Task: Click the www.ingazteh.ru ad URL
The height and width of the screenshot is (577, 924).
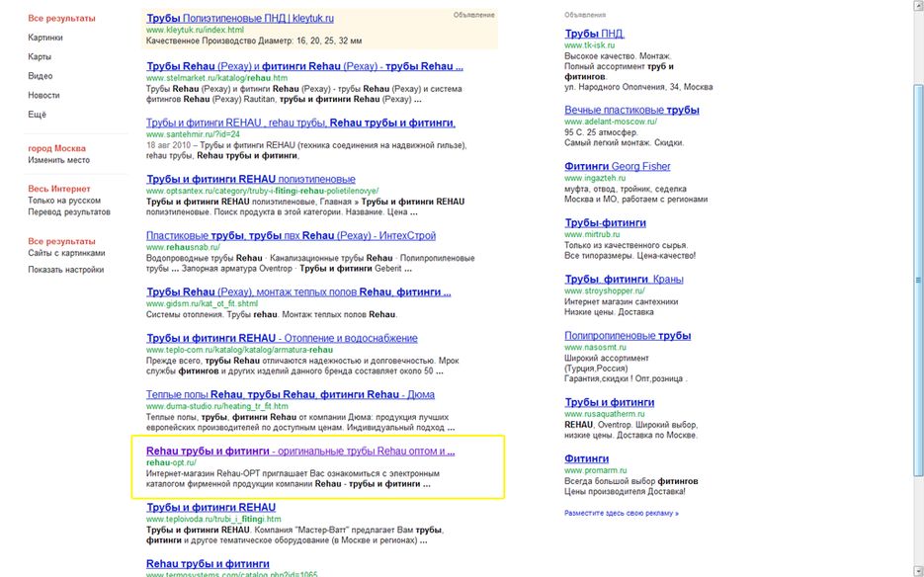Action: click(x=595, y=178)
